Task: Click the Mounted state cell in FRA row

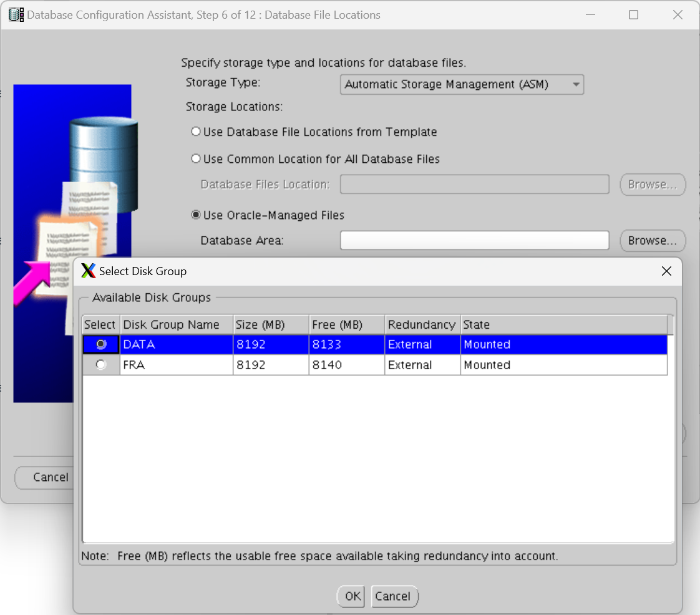Action: 564,365
